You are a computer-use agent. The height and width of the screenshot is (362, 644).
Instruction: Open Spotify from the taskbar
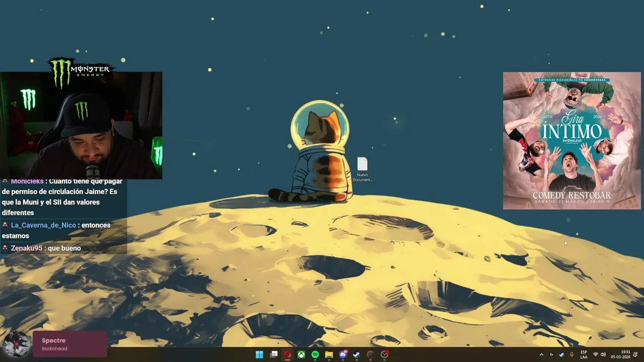pyautogui.click(x=315, y=354)
